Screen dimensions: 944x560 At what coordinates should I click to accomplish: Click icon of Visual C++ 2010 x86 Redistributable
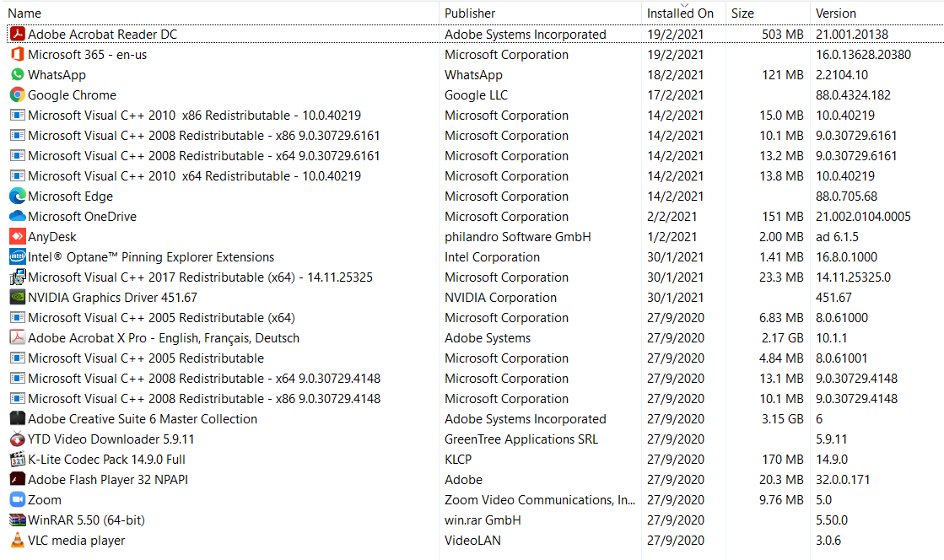pyautogui.click(x=18, y=115)
